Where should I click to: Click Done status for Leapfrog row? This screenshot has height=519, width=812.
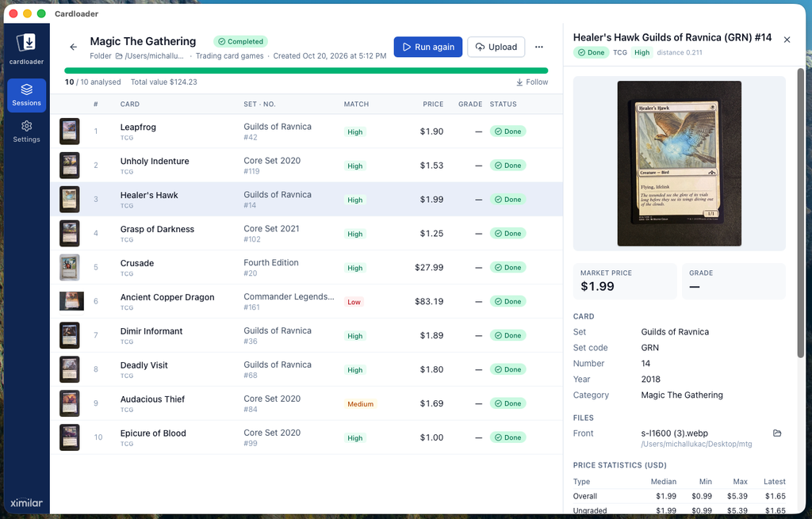508,132
